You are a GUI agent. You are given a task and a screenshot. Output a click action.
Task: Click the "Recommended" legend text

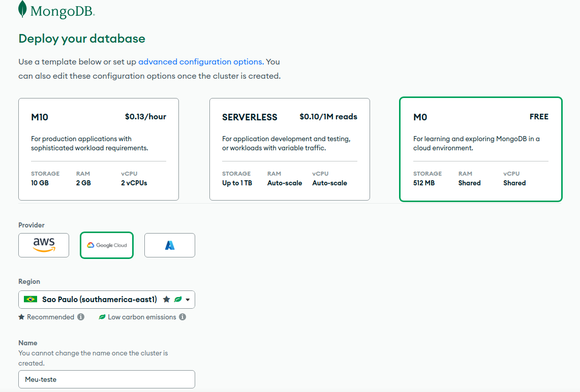[x=51, y=317]
